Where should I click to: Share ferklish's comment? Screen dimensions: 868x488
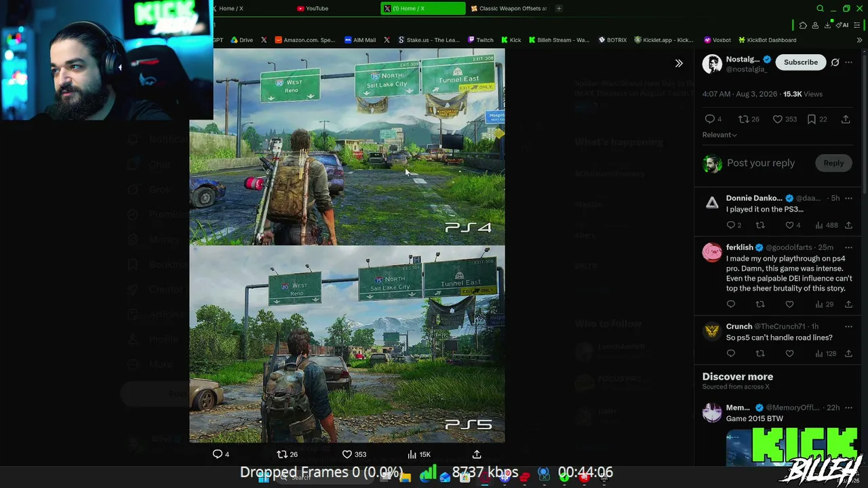tap(848, 304)
